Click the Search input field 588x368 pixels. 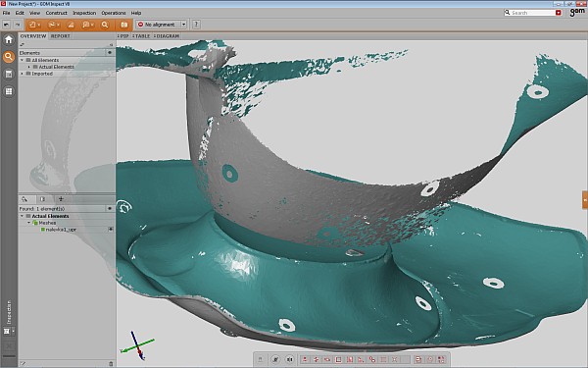[532, 13]
